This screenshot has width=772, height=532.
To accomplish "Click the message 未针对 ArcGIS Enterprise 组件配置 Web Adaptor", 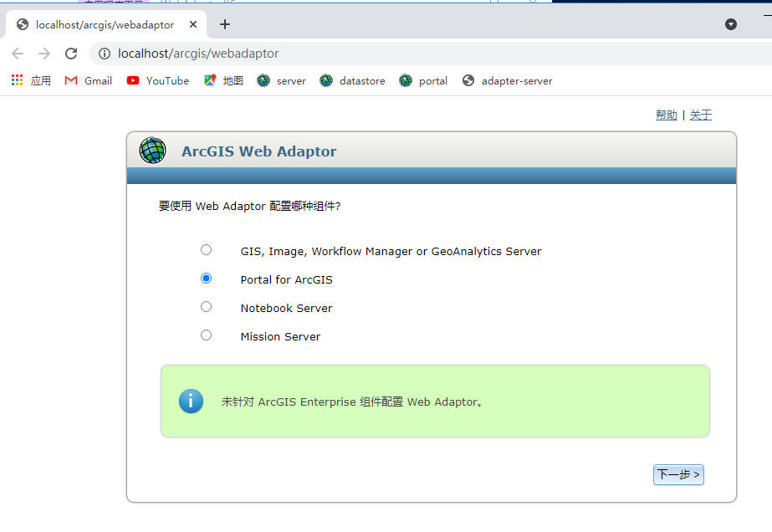I will click(351, 402).
